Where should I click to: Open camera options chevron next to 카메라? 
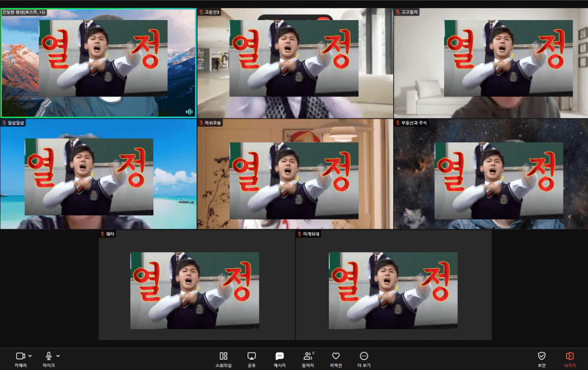point(30,356)
